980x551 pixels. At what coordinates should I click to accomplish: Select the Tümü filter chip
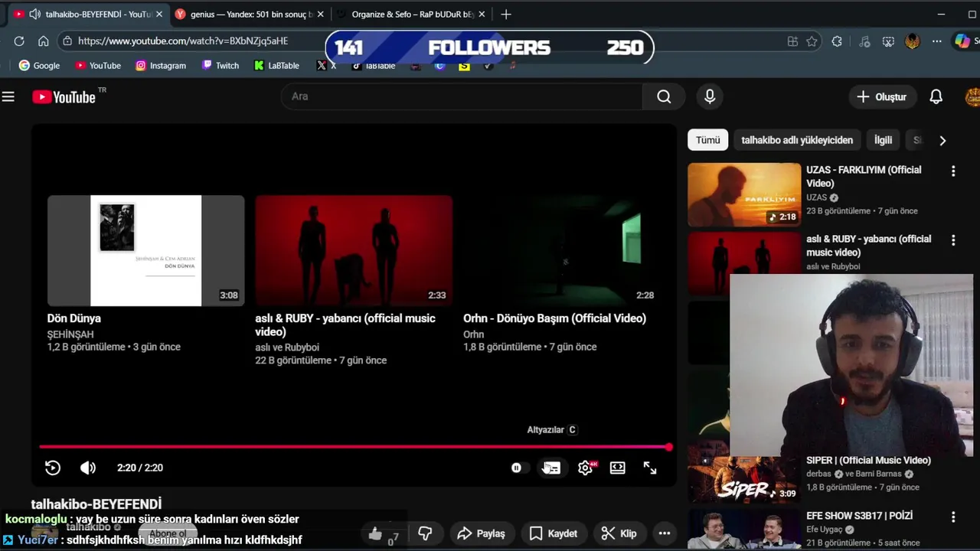[707, 140]
